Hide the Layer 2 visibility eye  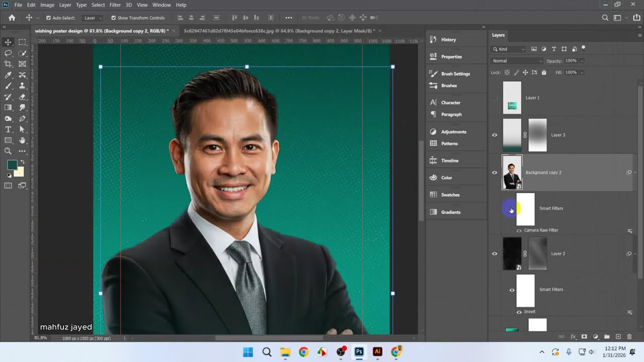click(495, 253)
